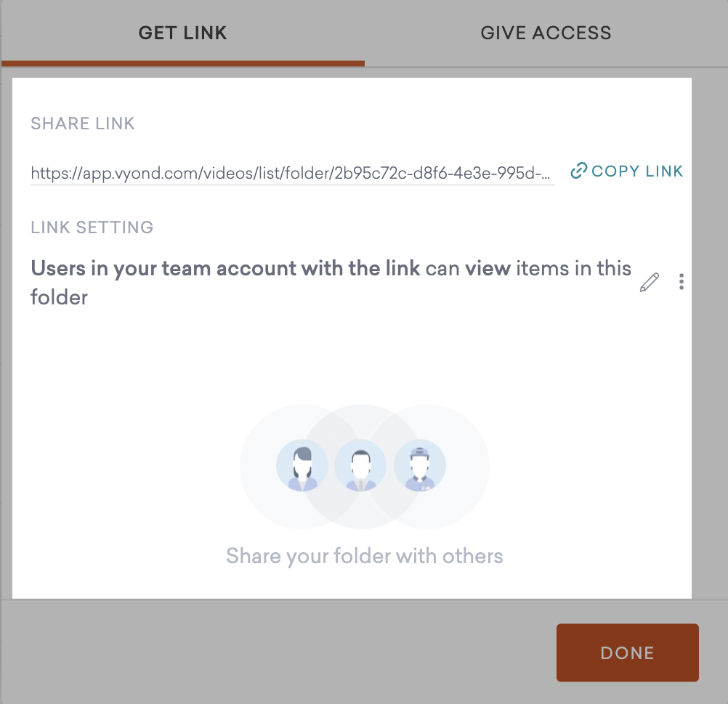This screenshot has width=728, height=704.
Task: Click "Share your folder with others" caption
Action: pyautogui.click(x=364, y=557)
